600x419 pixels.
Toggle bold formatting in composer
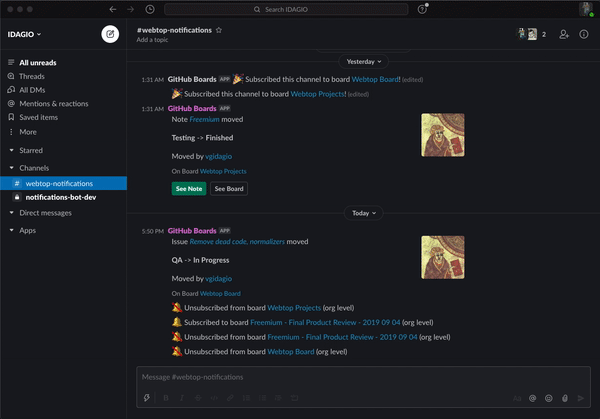point(166,398)
